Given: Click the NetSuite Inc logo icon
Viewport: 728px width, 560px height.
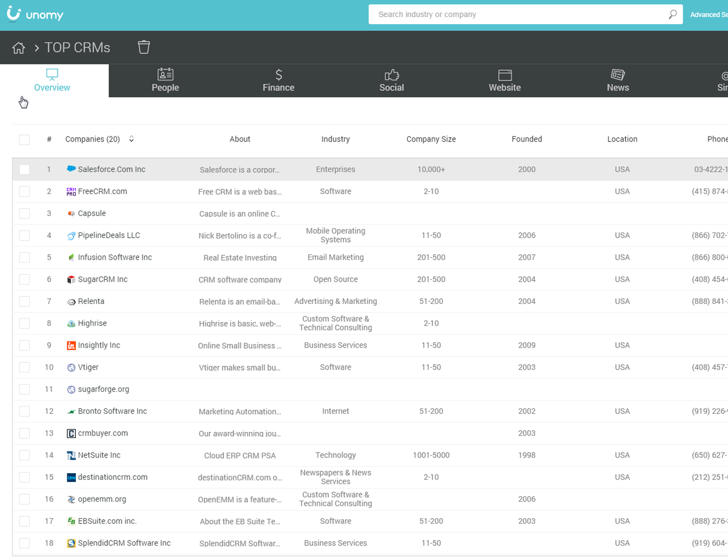Looking at the screenshot, I should pyautogui.click(x=72, y=455).
